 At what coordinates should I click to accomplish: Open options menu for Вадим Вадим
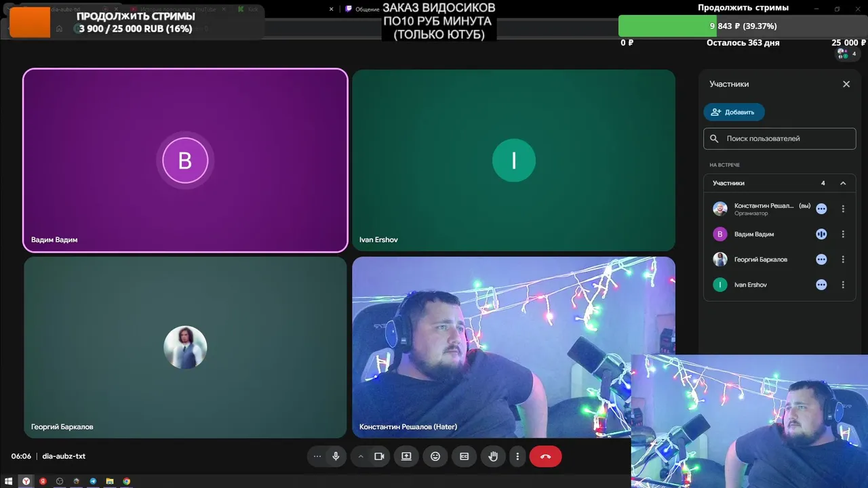(843, 234)
